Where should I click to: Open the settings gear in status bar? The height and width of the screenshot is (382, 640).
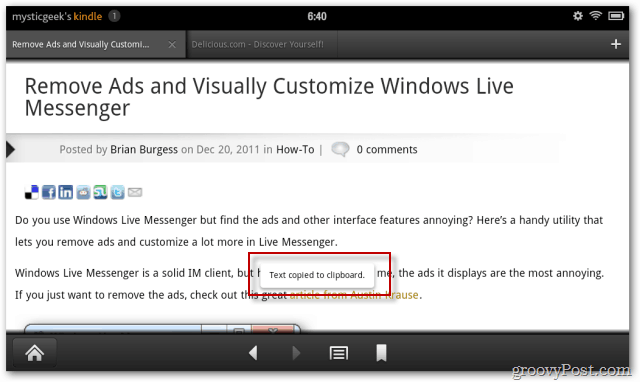578,16
